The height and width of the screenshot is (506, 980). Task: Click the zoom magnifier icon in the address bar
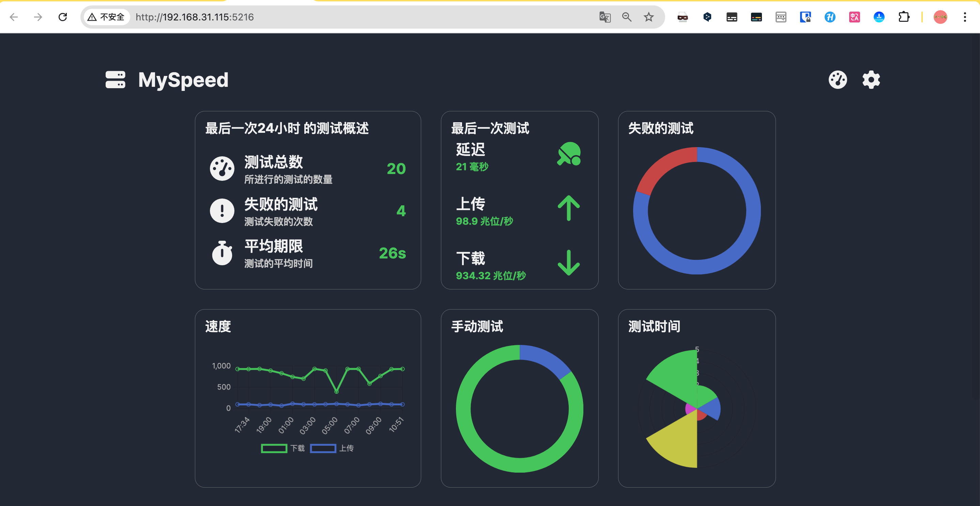[627, 17]
